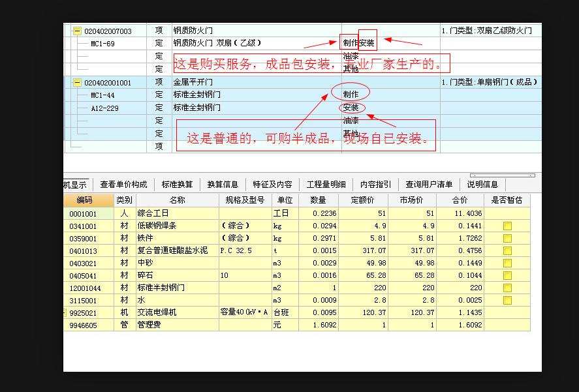
Task: Switch to the 说明信息 tab
Action: click(482, 184)
